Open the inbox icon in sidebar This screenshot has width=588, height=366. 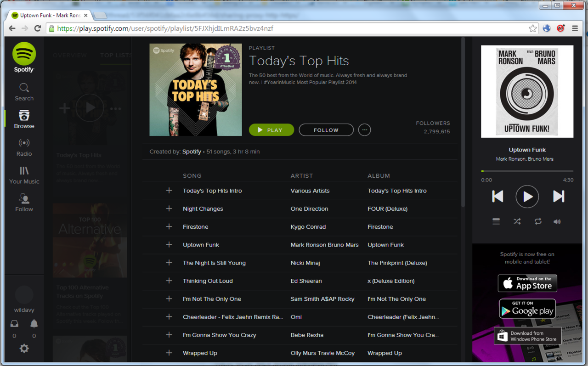point(14,324)
